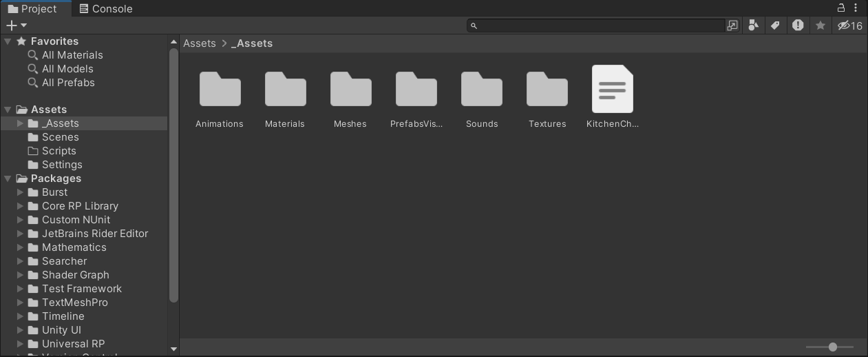Viewport: 868px width, 357px height.
Task: Click the Search by Label tag icon
Action: 775,25
